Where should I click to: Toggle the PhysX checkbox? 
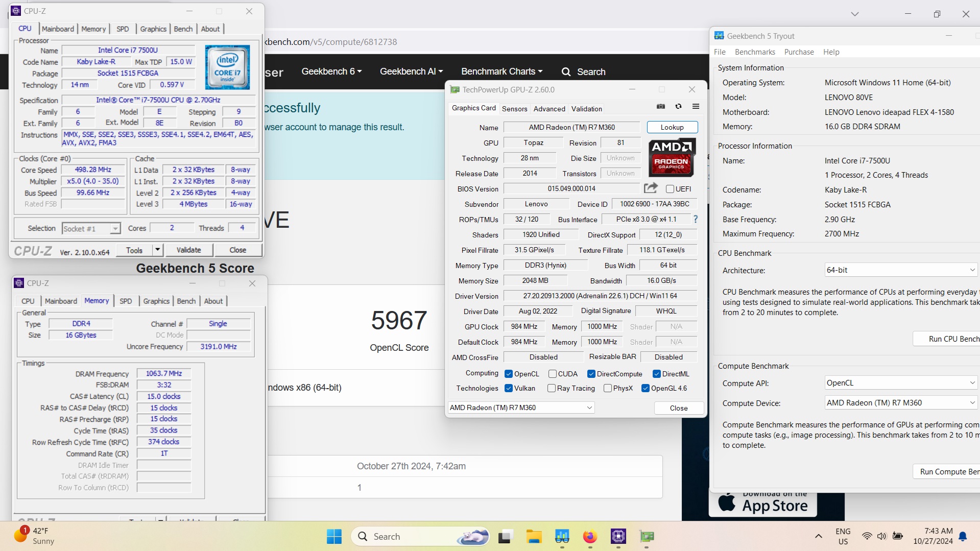[608, 388]
